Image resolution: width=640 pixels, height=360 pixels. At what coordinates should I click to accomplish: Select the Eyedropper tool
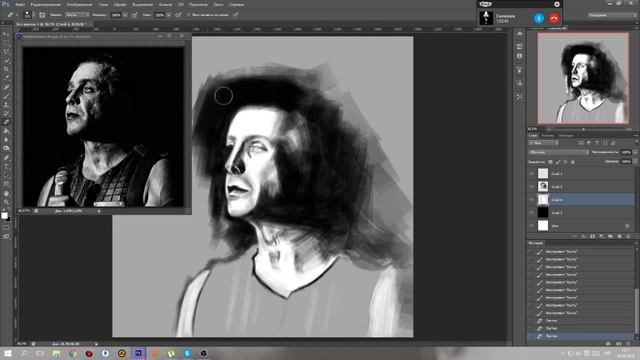(6, 78)
